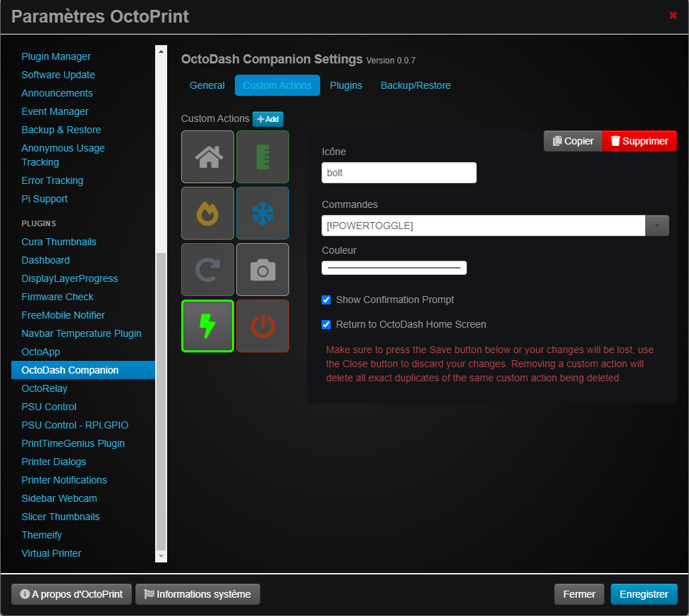The width and height of the screenshot is (689, 616).
Task: Select the blue snowflake custom action tile
Action: coord(263,213)
